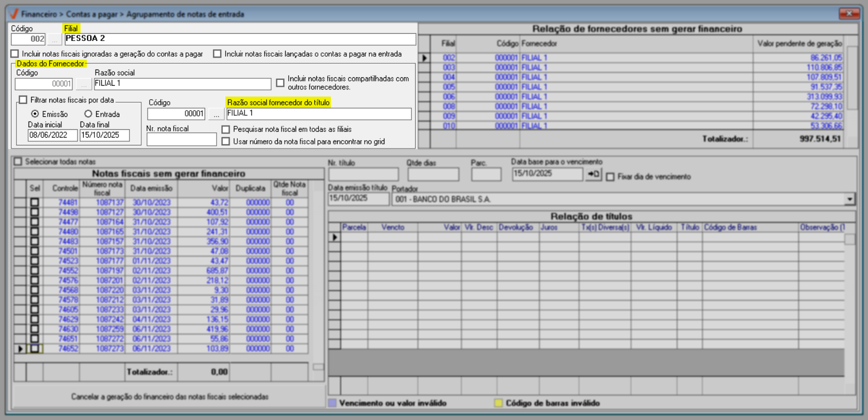Close the Agrupamento de notas window
The height and width of the screenshot is (420, 868).
pos(849,13)
